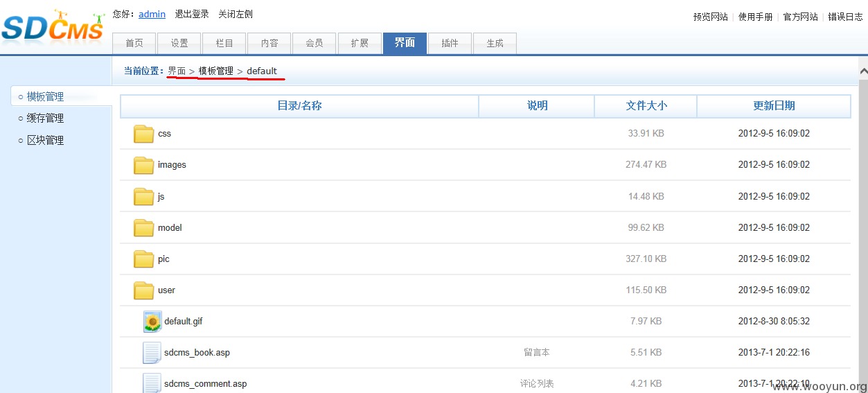The image size is (868, 393).
Task: Switch to the 栏目 tab
Action: (x=224, y=43)
